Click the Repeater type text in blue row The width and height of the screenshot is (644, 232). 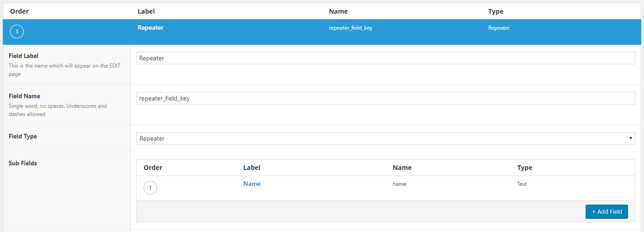(x=499, y=28)
